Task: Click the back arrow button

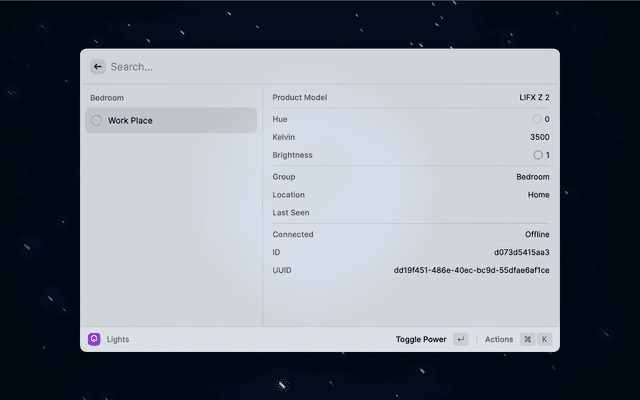Action: click(98, 67)
